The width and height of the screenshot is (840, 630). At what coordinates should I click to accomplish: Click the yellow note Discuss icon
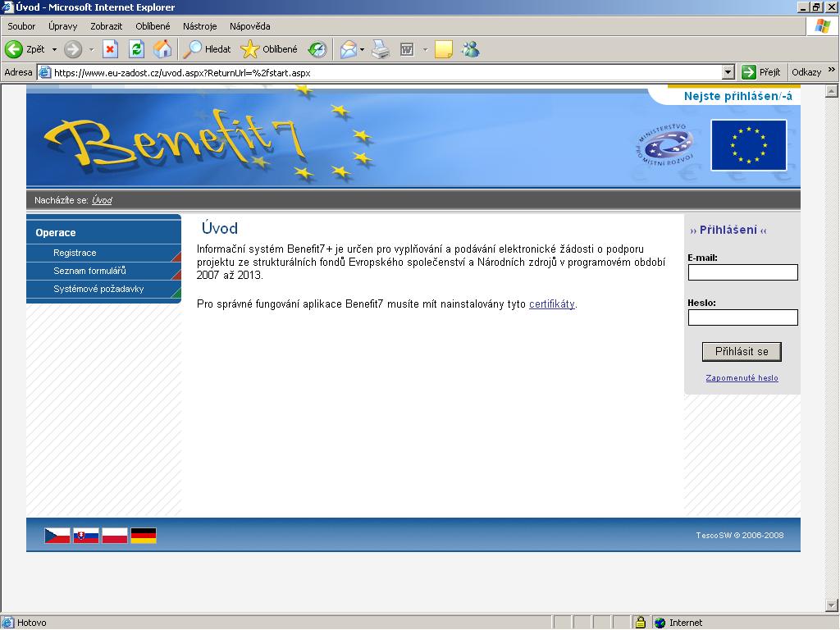[444, 49]
